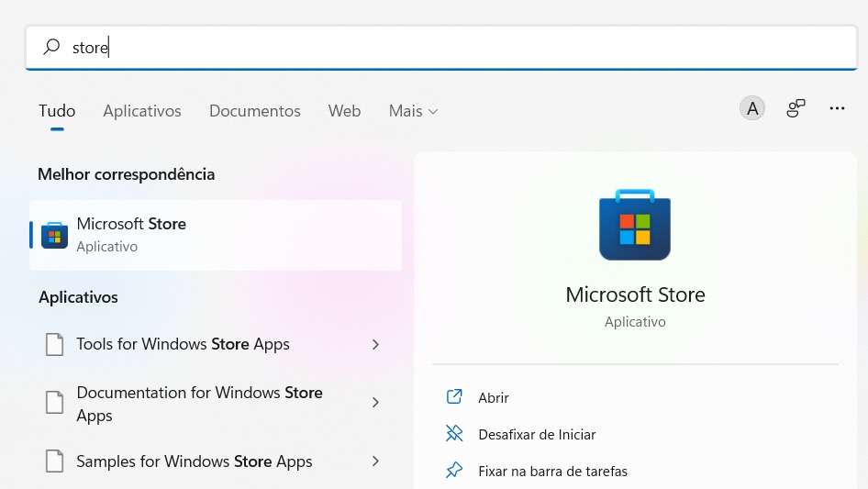Viewport: 868px width, 489px height.
Task: Switch to the Tudo tab
Action: [x=57, y=111]
